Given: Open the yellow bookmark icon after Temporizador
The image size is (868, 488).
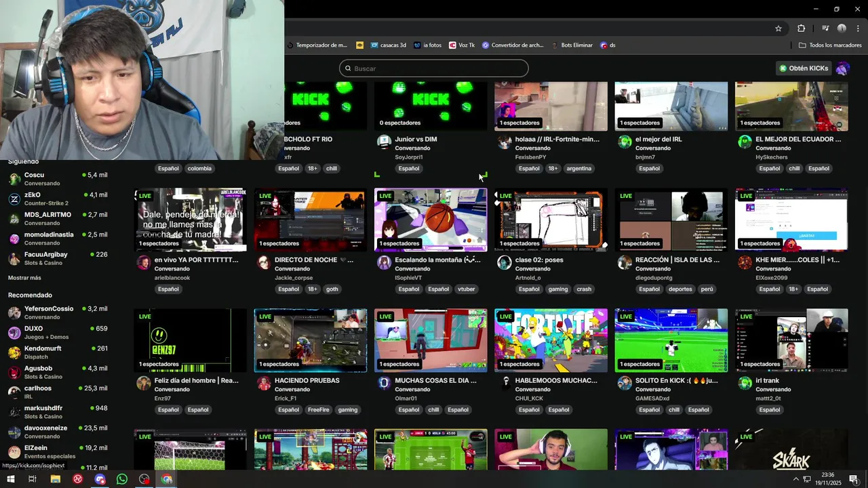Looking at the screenshot, I should pyautogui.click(x=360, y=45).
